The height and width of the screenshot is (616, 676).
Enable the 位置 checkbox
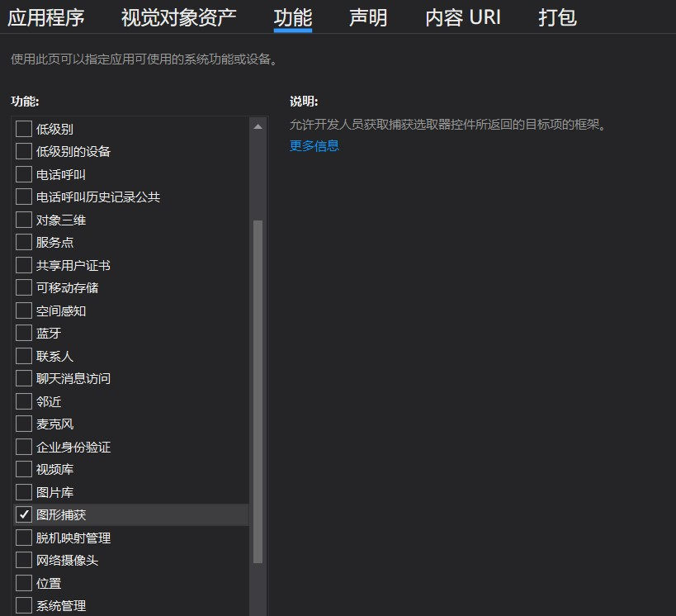(24, 583)
